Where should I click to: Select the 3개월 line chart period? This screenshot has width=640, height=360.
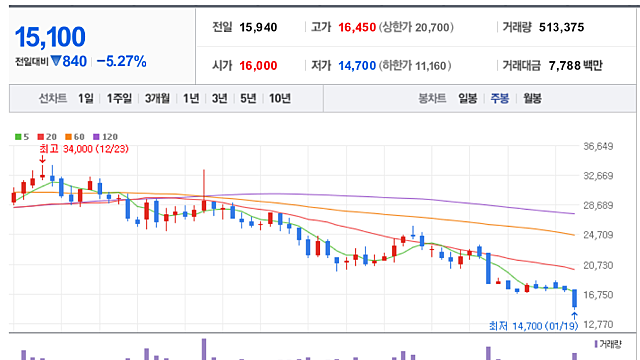157,98
